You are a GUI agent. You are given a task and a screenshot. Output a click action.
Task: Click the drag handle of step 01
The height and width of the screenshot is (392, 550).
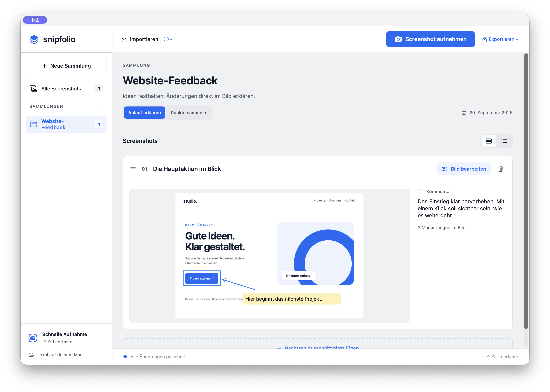[133, 169]
